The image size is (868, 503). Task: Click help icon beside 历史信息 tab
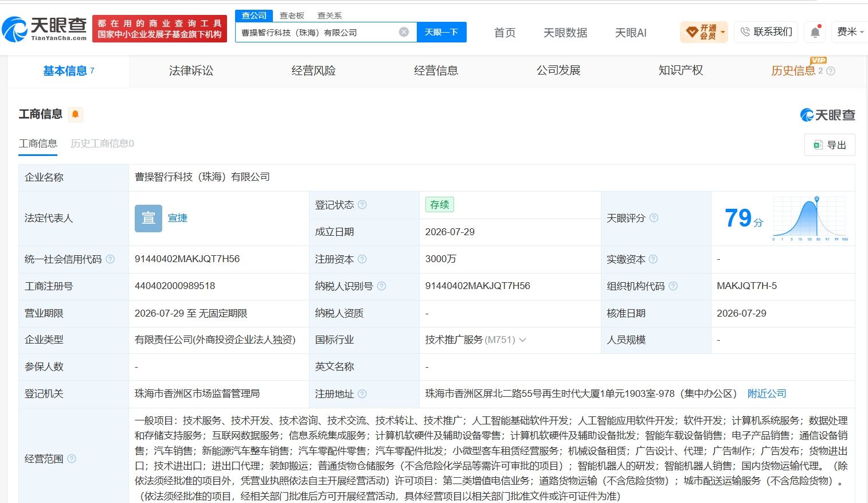831,71
